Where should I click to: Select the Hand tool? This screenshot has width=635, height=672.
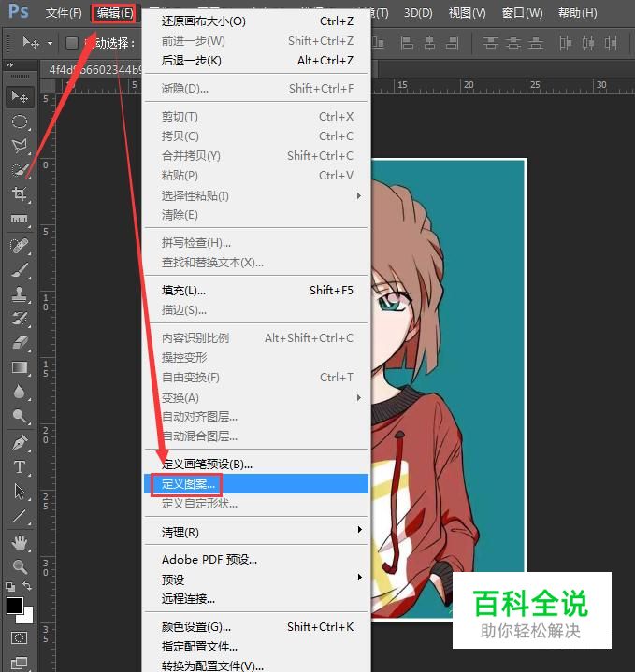click(x=20, y=543)
